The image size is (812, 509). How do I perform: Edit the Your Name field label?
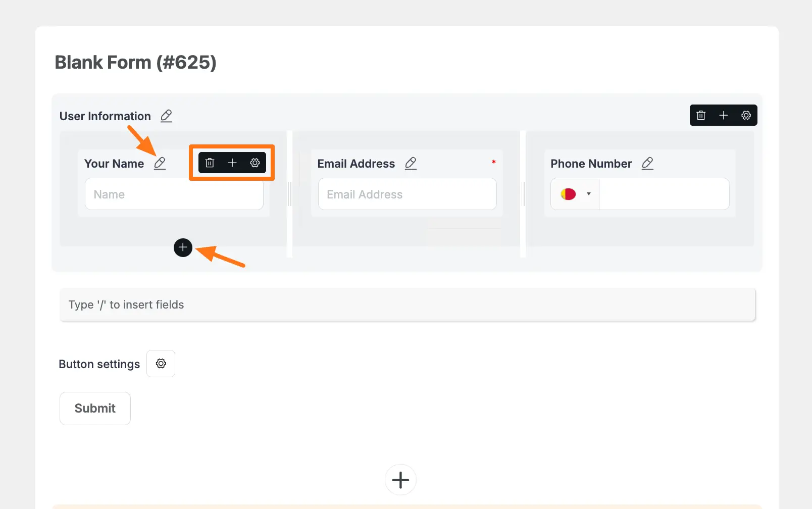(160, 164)
